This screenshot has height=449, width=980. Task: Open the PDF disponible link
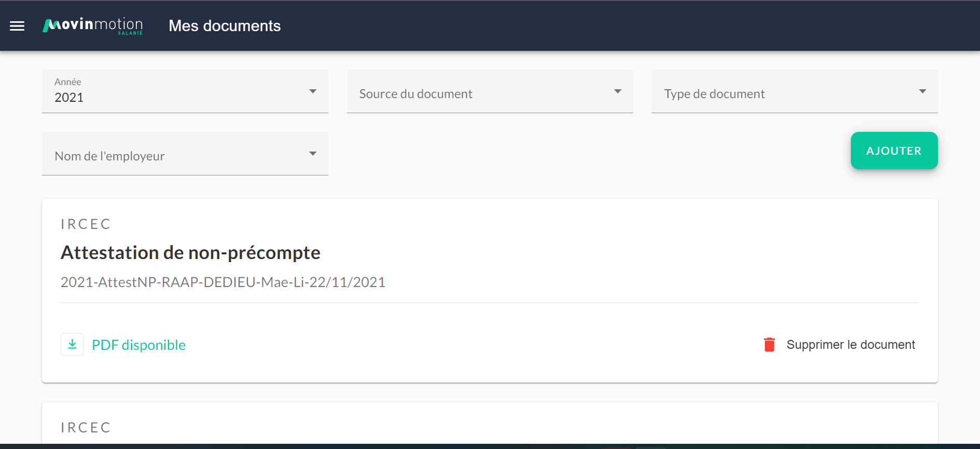coord(138,345)
